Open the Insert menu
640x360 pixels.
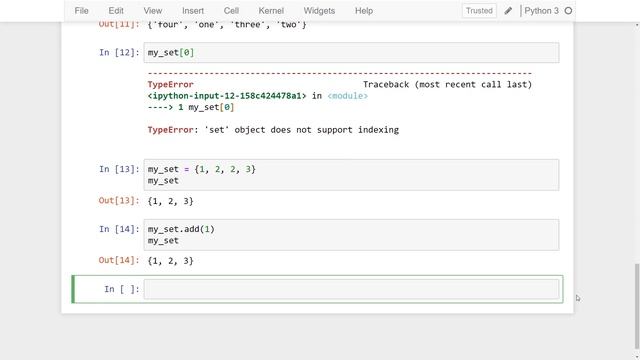193,11
